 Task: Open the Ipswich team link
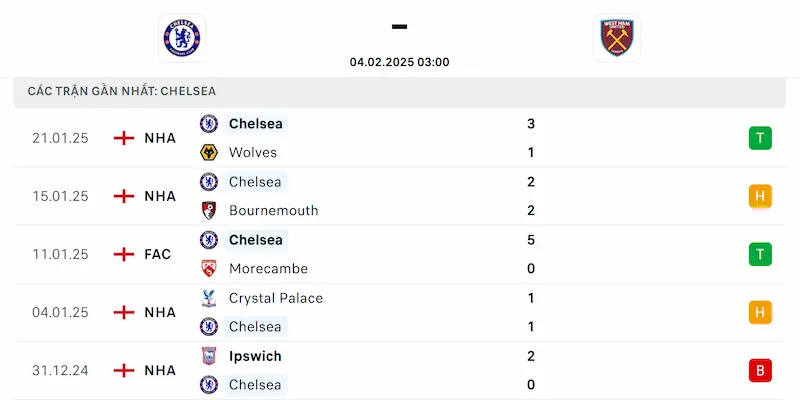pos(255,356)
